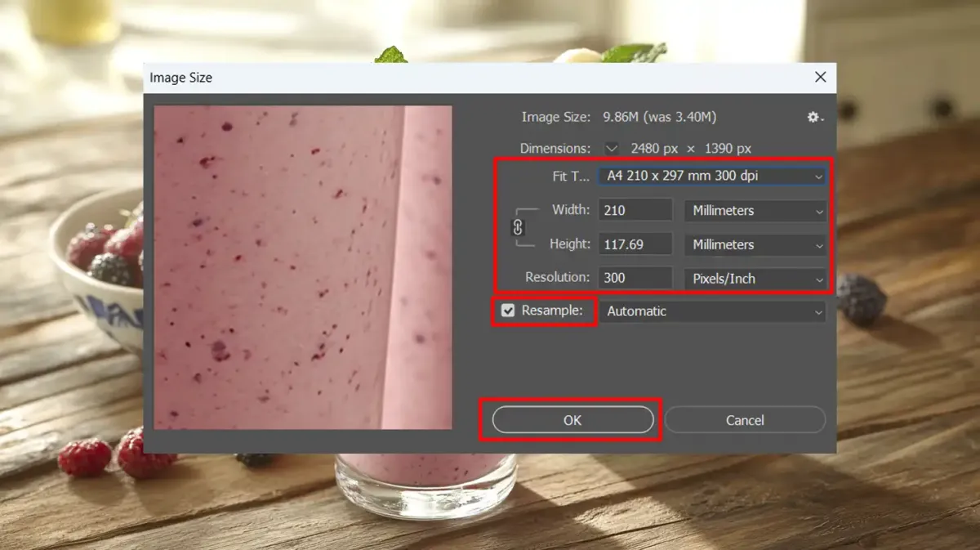Confirm changes with the OK button
Viewport: 980px width, 550px height.
[572, 420]
